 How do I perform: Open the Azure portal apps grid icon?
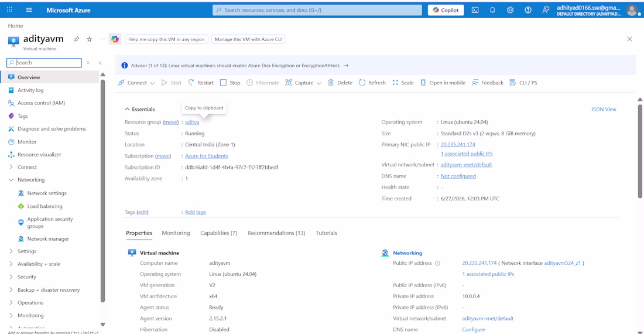(x=9, y=10)
